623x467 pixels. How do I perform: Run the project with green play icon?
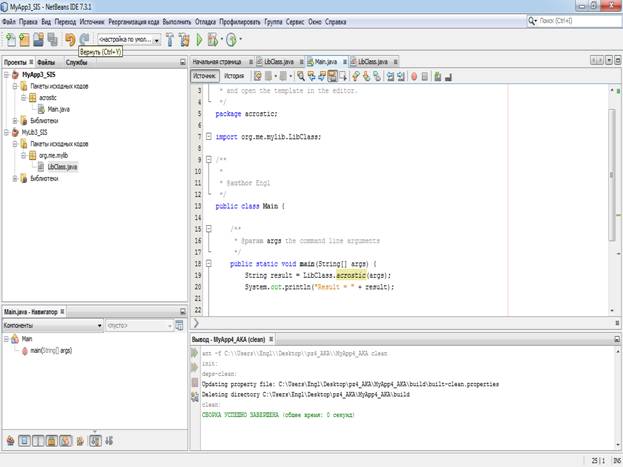pos(199,39)
